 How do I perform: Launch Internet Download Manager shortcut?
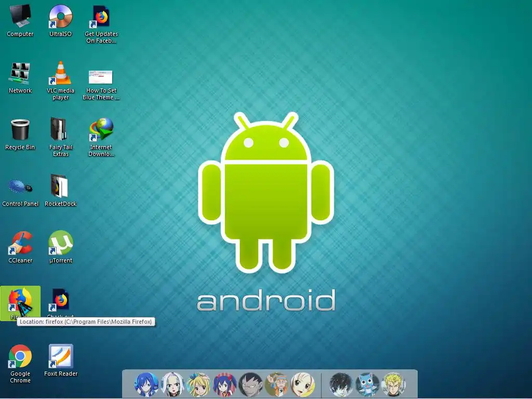[101, 137]
